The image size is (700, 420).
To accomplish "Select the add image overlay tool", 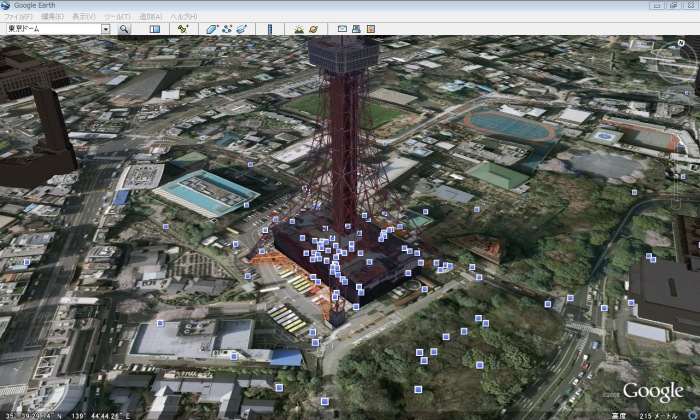I will [242, 29].
